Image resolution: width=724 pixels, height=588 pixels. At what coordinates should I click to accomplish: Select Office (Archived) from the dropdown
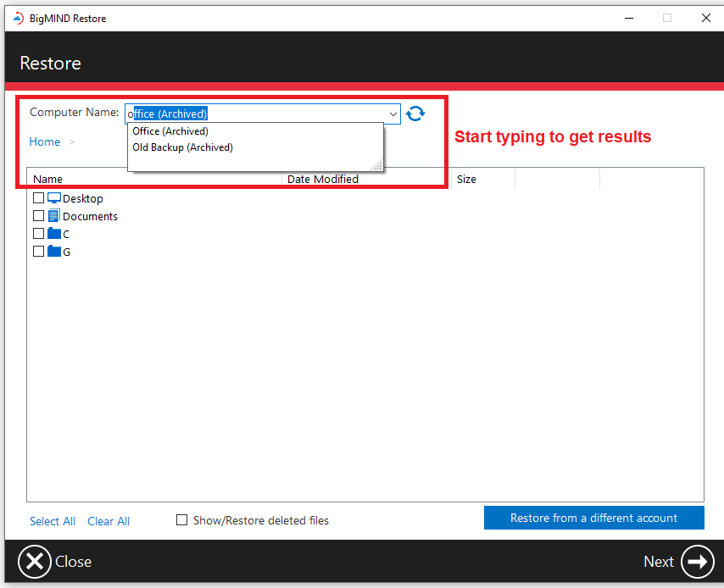coord(170,131)
